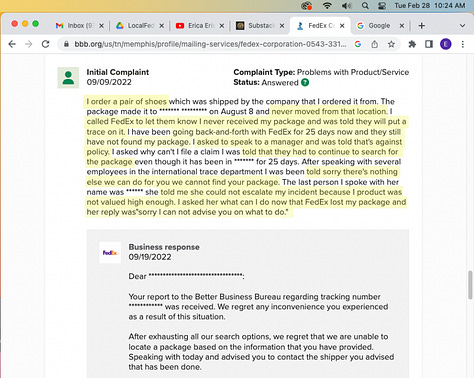Close the Gmail Inbox tab

tap(101, 26)
